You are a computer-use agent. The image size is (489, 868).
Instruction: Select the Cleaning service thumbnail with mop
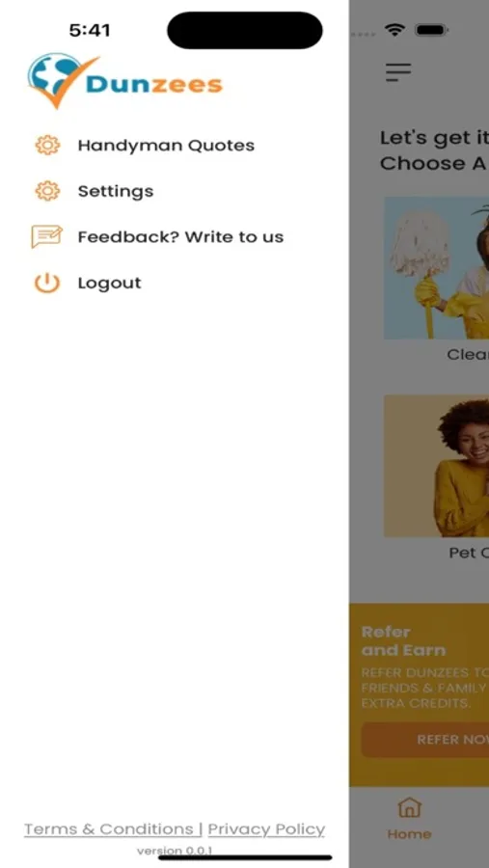coord(436,268)
